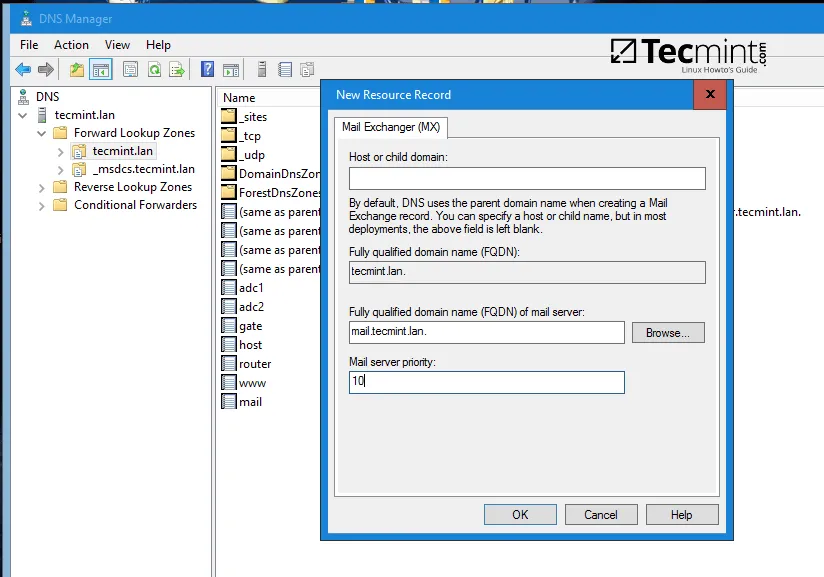Click the Help question mark toolbar icon
The image size is (824, 577).
tap(206, 69)
